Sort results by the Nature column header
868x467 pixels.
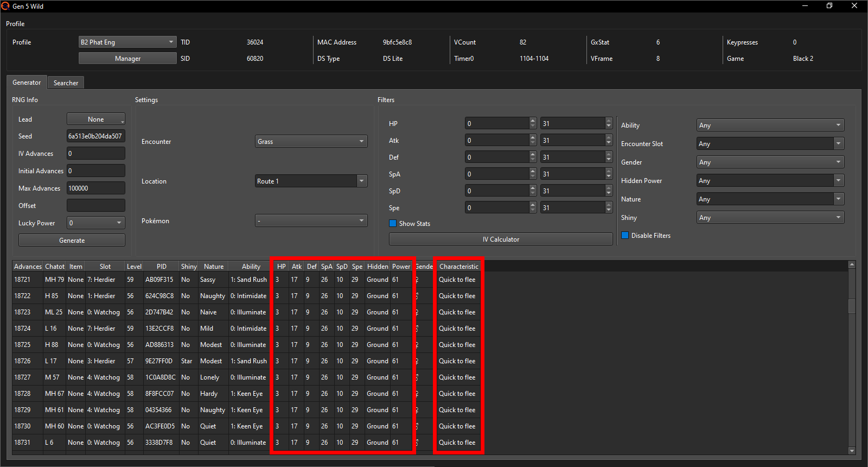pos(213,266)
